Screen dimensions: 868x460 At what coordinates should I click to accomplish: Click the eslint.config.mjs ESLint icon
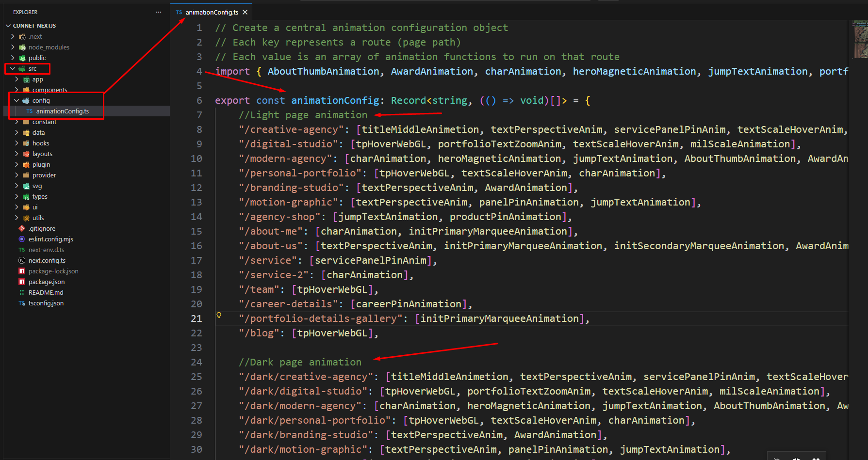point(22,239)
